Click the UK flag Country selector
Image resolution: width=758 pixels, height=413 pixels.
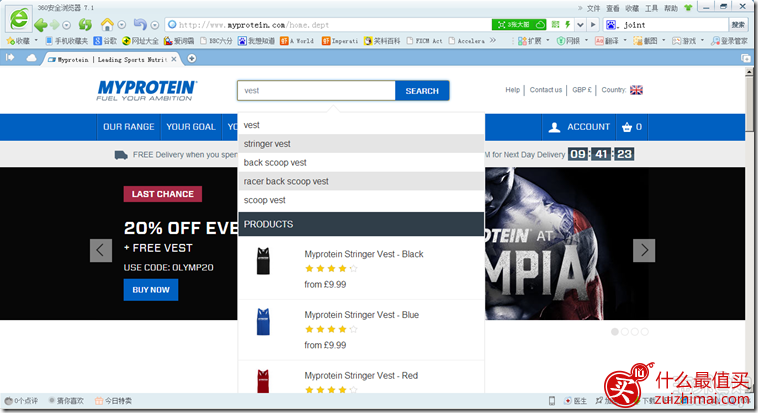(x=636, y=90)
